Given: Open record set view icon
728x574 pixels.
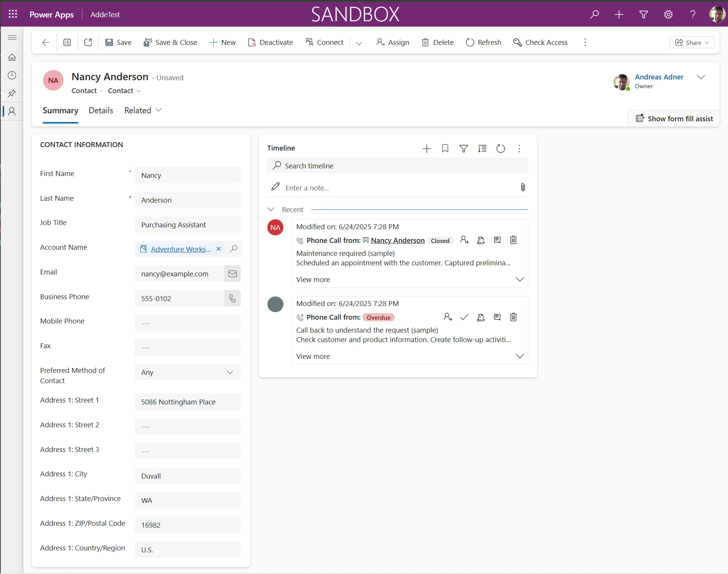Looking at the screenshot, I should (x=67, y=42).
